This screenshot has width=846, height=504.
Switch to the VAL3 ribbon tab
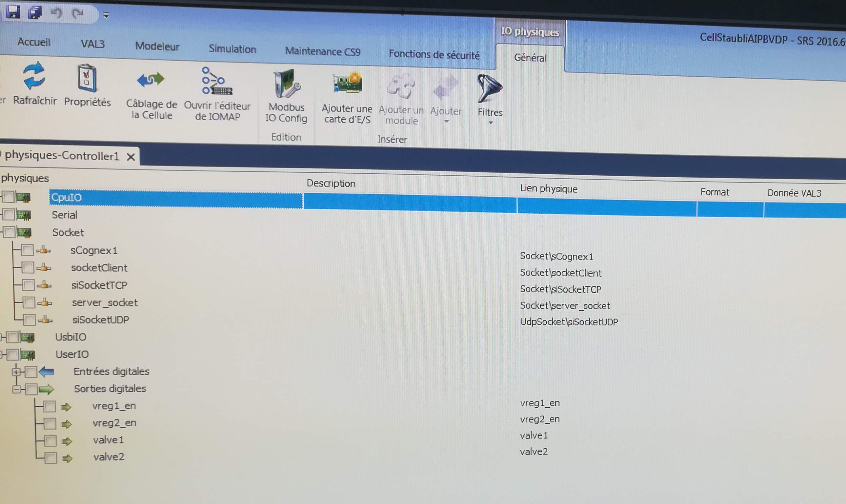(92, 44)
